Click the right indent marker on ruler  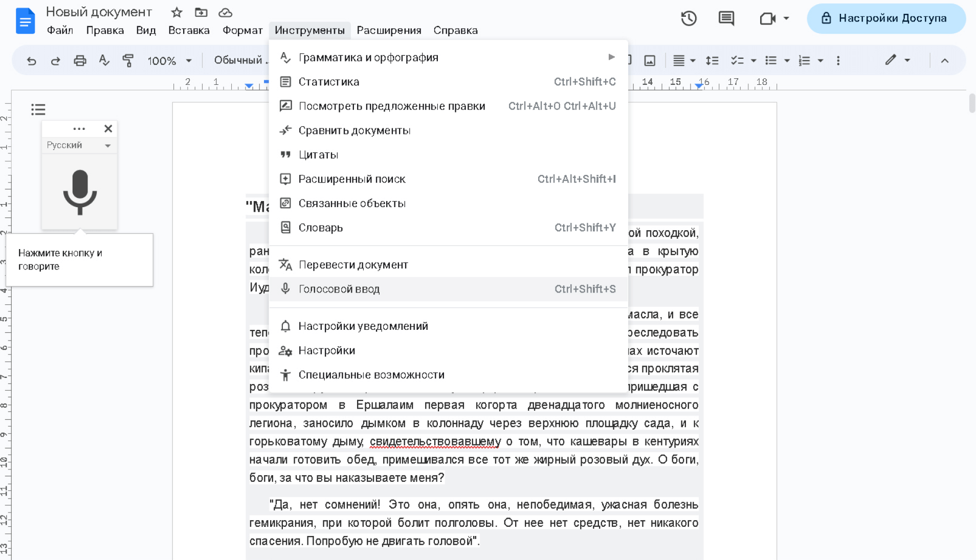click(699, 86)
